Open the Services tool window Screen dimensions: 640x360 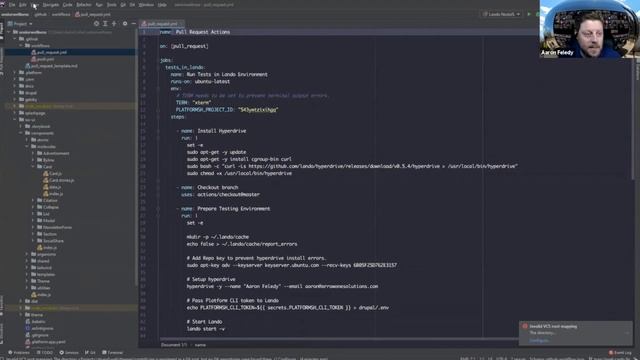coord(69,352)
